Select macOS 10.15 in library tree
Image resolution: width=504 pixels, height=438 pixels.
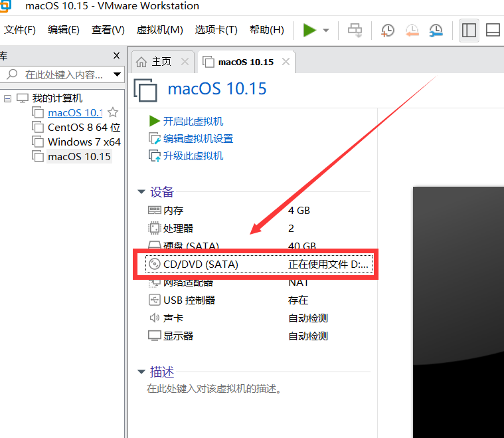coord(79,156)
